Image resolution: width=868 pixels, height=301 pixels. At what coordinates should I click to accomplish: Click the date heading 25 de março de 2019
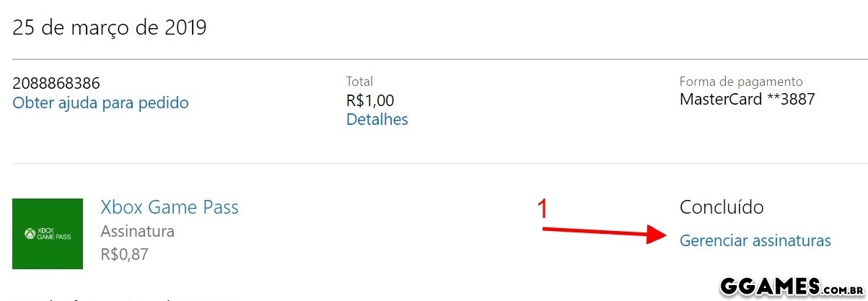[110, 28]
